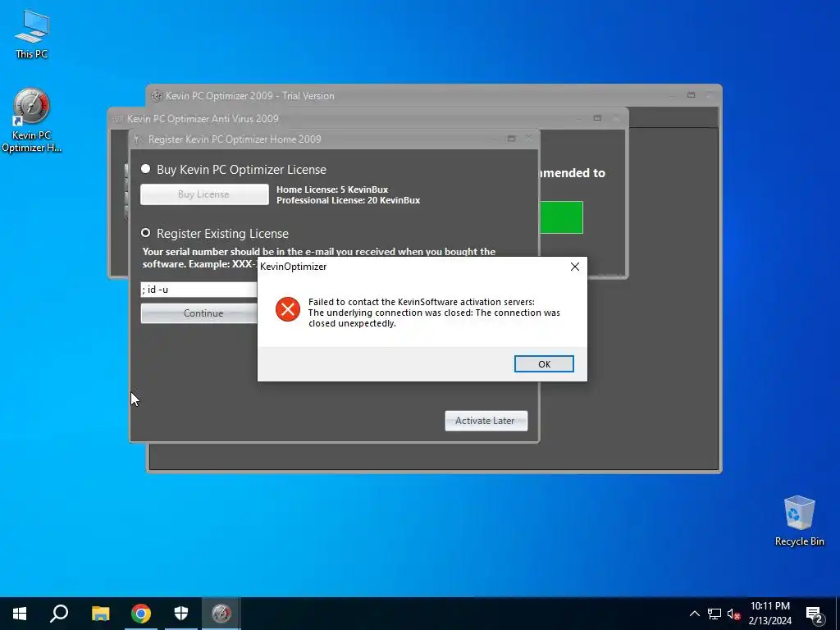
Task: Open Google Chrome from the taskbar
Action: [141, 614]
